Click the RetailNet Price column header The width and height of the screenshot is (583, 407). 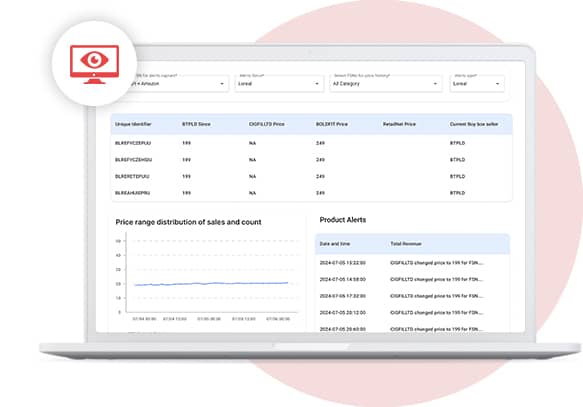click(x=399, y=124)
